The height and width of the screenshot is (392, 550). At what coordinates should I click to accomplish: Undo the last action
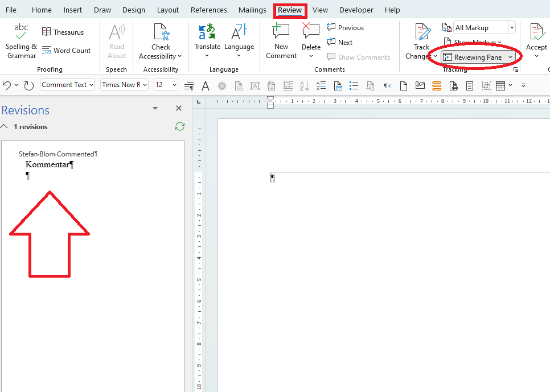point(7,85)
